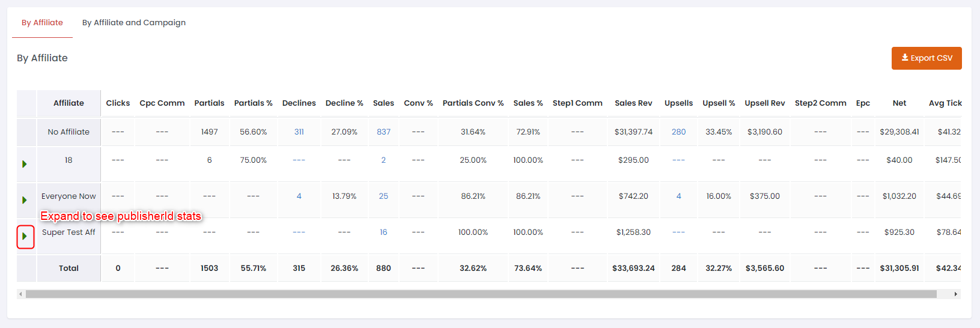Click the horizontal scrollbar thumb
Viewport: 980px width, 328px height.
pyautogui.click(x=481, y=294)
